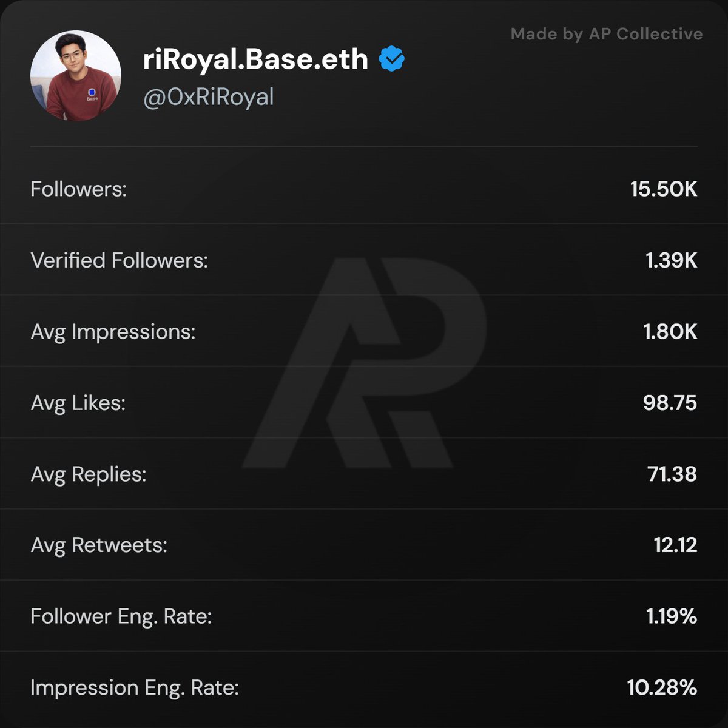Click the 1.39K verified followers value
728x728 pixels.
tap(671, 260)
